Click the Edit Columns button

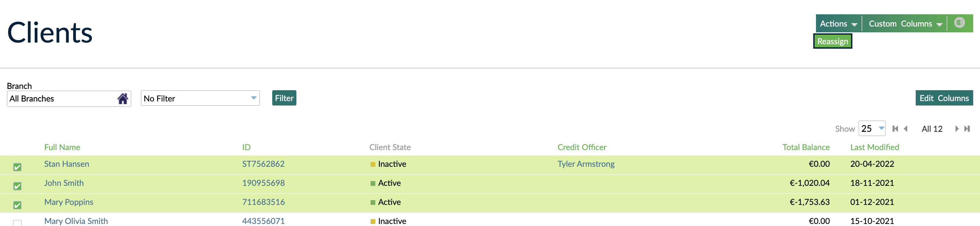(x=944, y=98)
